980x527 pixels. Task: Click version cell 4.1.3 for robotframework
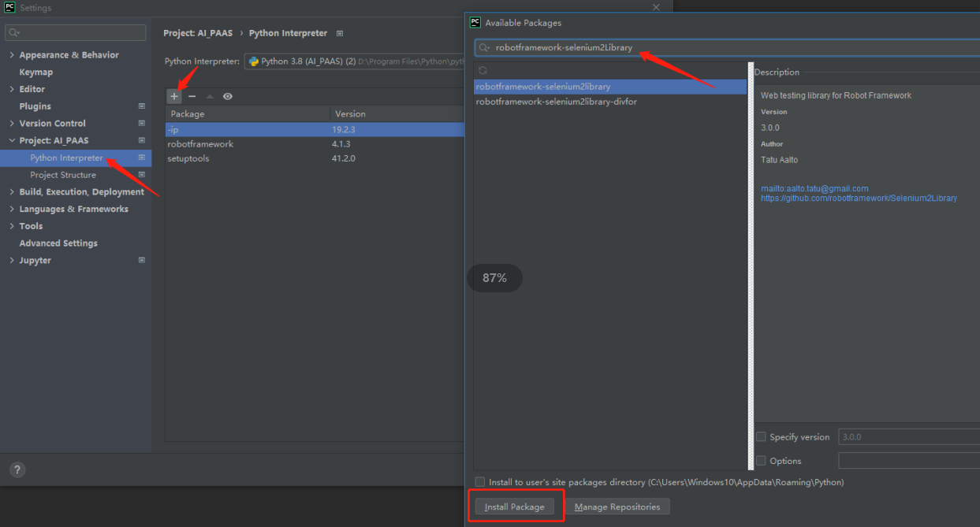(341, 144)
